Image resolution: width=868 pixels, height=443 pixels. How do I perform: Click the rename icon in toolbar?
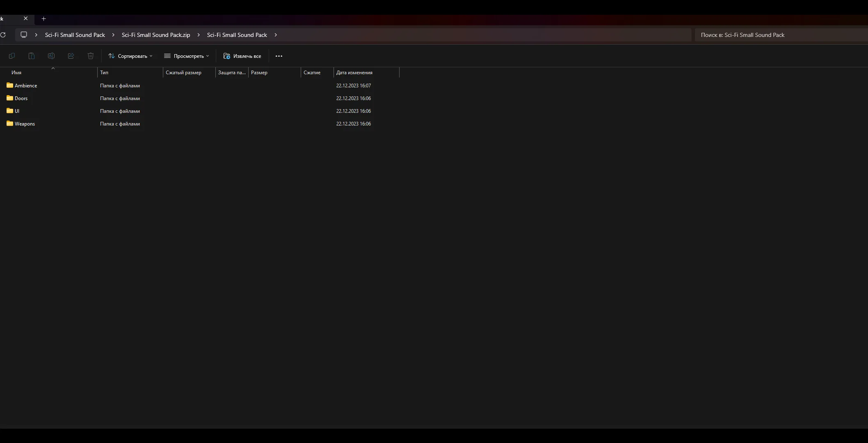pos(51,56)
